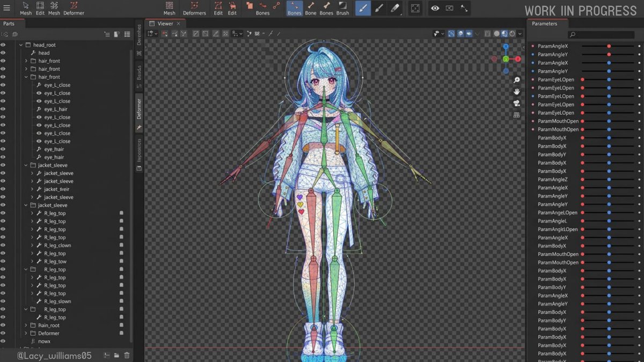This screenshot has height=362, width=644.
Task: Select the Mesh tool with arrow cursor icon
Action: pos(26,9)
